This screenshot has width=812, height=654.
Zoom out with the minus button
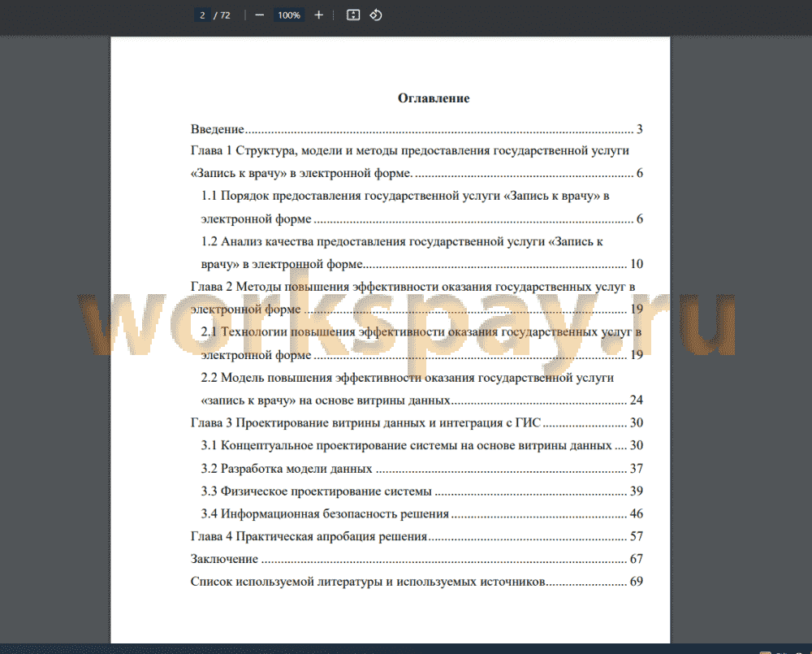click(x=260, y=15)
